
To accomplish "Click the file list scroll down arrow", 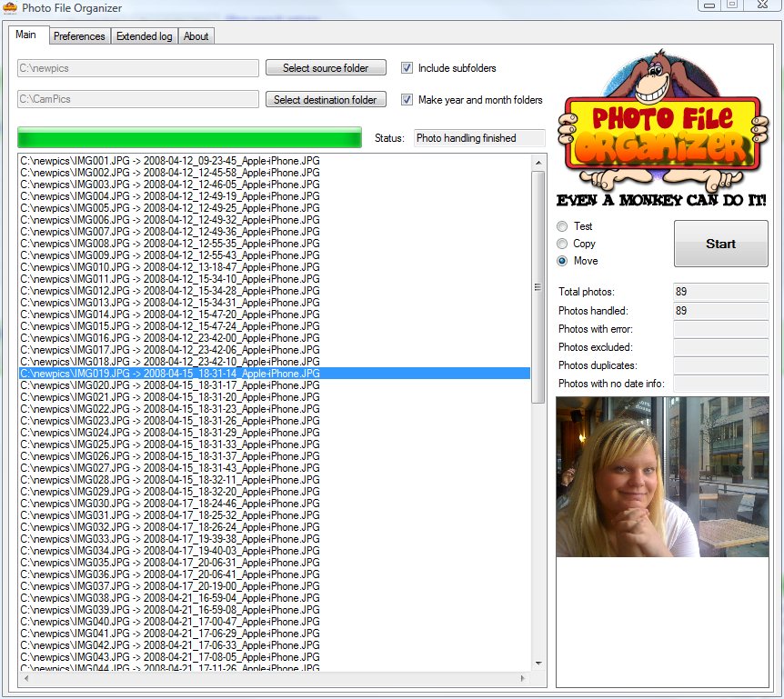I will (x=538, y=664).
